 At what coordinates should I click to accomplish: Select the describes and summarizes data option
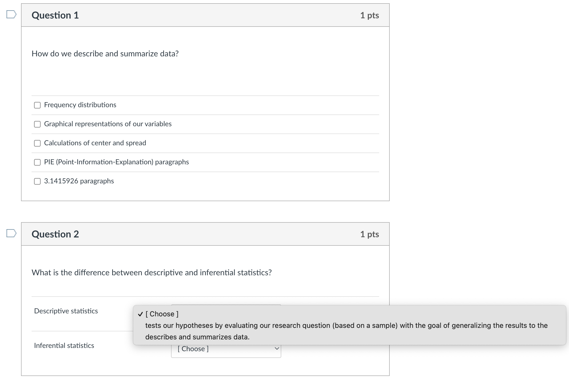[197, 337]
